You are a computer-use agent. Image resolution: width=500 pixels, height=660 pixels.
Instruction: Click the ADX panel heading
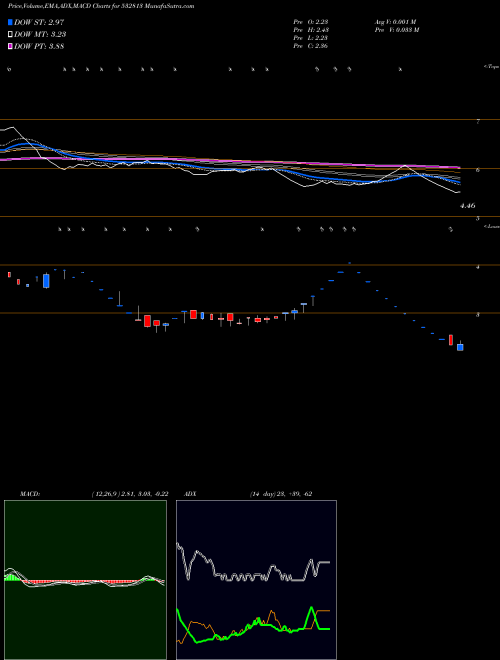tap(190, 494)
